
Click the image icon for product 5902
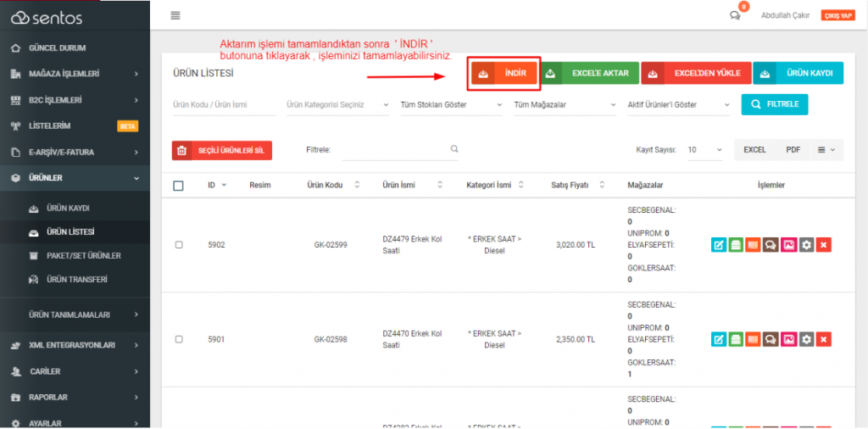click(x=788, y=245)
